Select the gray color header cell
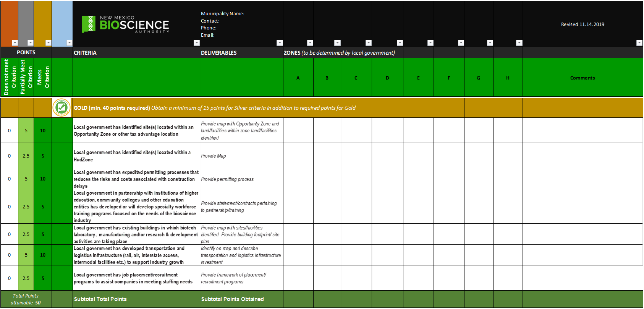 click(26, 24)
